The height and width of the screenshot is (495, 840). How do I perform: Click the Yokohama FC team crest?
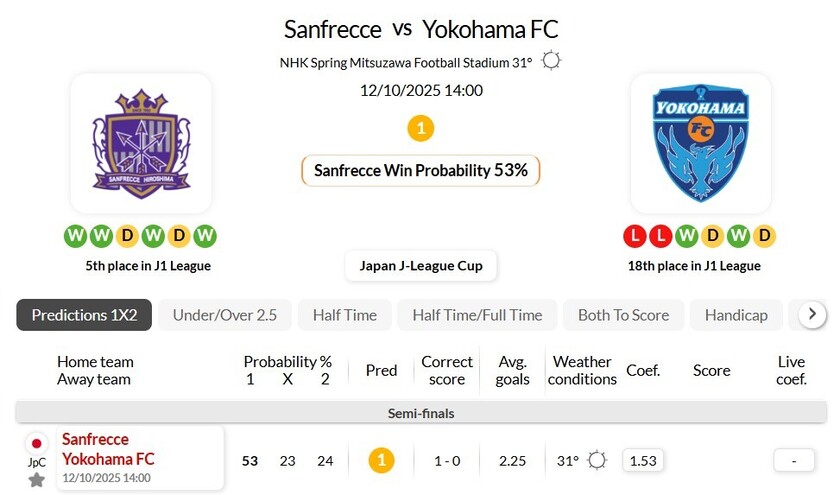click(700, 143)
